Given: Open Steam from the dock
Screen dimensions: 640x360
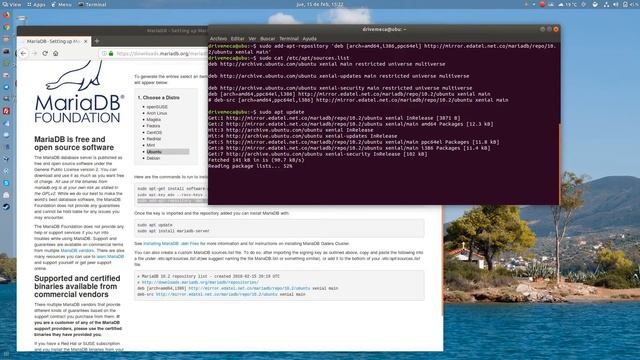Looking at the screenshot, I should pos(6,207).
